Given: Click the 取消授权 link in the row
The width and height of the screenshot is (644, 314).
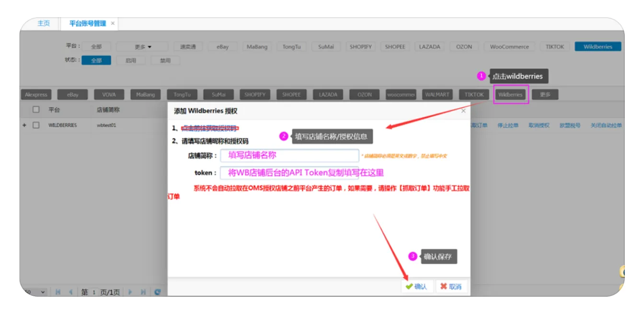Looking at the screenshot, I should pyautogui.click(x=539, y=125).
